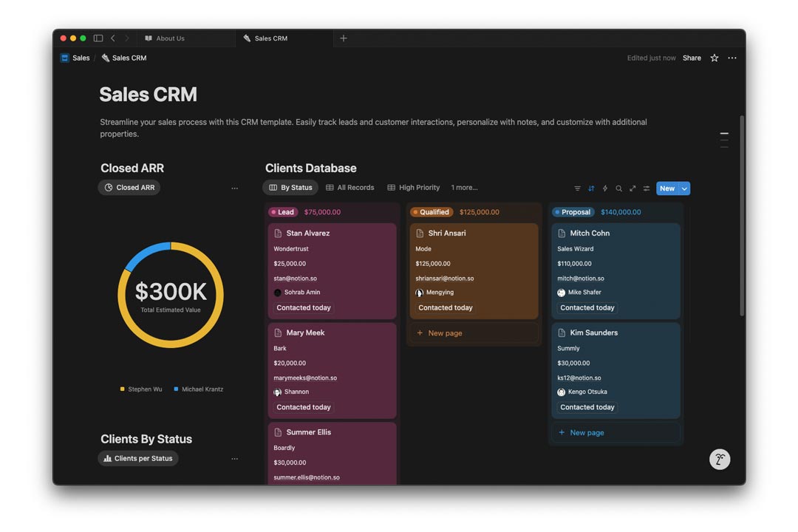798x532 pixels.
Task: Click the page icon on Mitch Cohn card
Action: (x=562, y=233)
